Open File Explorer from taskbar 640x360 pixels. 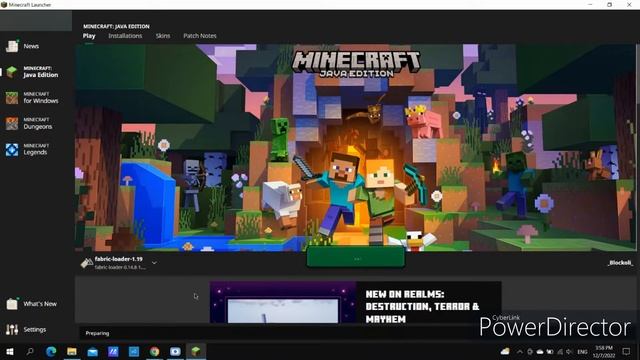point(72,351)
